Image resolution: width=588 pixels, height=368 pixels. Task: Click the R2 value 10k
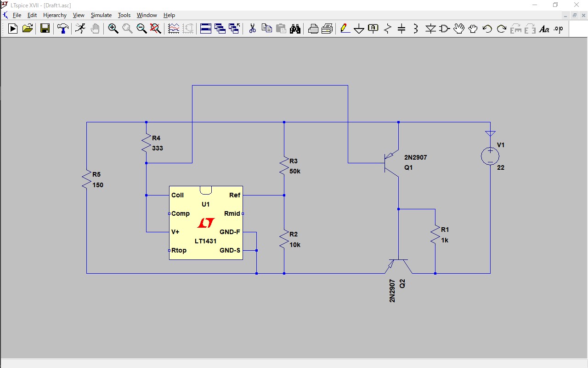[295, 245]
